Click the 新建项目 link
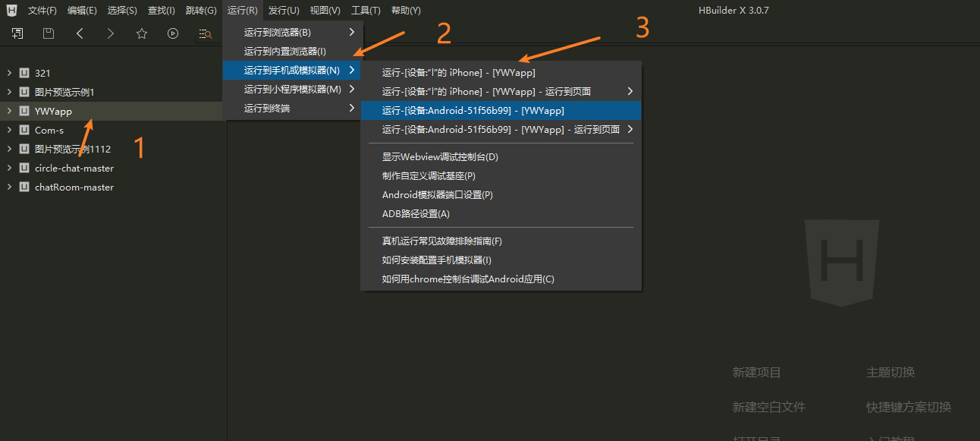Viewport: 980px width, 441px height. 756,373
